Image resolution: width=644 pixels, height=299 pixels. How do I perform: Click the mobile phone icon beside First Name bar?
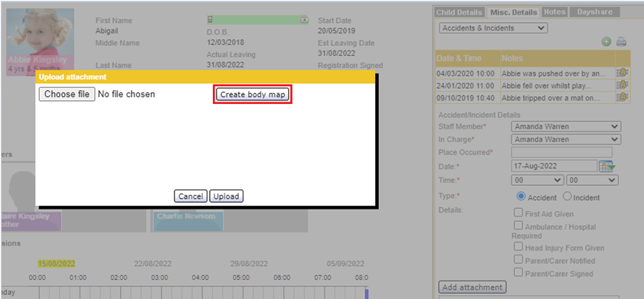point(210,20)
